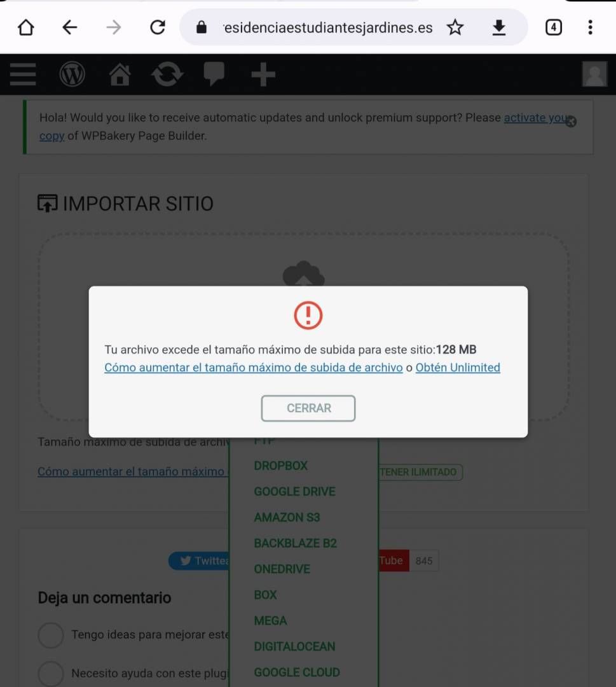Choose DROPBOX in the import list

pyautogui.click(x=280, y=466)
